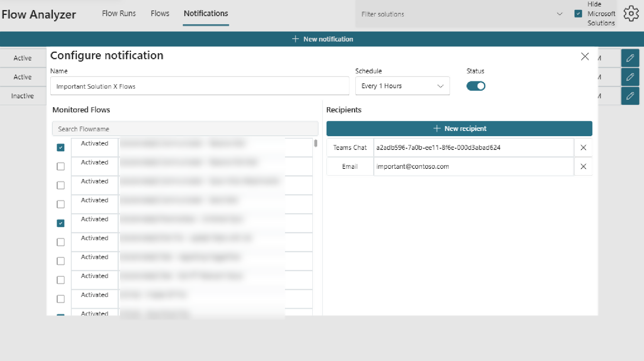Click the Name field Important Solution X Flows
Viewport: 644px width, 361px height.
click(200, 86)
